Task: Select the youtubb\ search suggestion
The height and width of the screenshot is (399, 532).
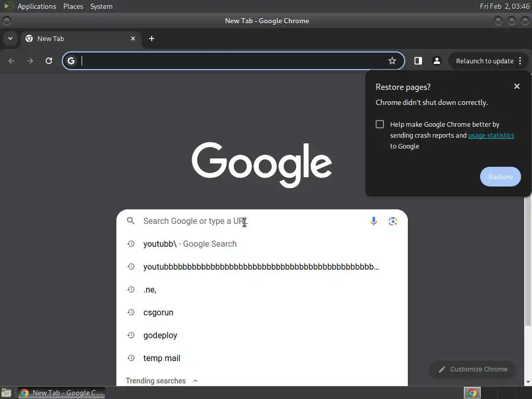Action: [262, 244]
